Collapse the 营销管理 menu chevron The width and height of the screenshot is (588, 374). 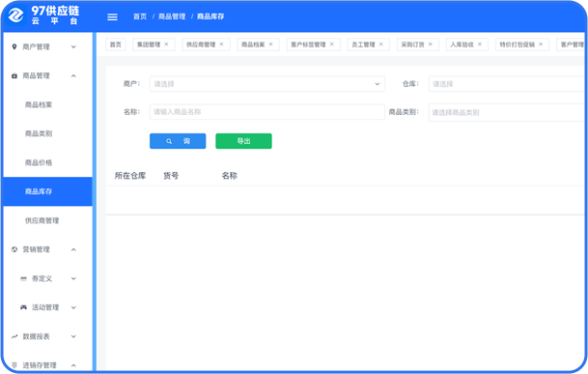coord(73,249)
